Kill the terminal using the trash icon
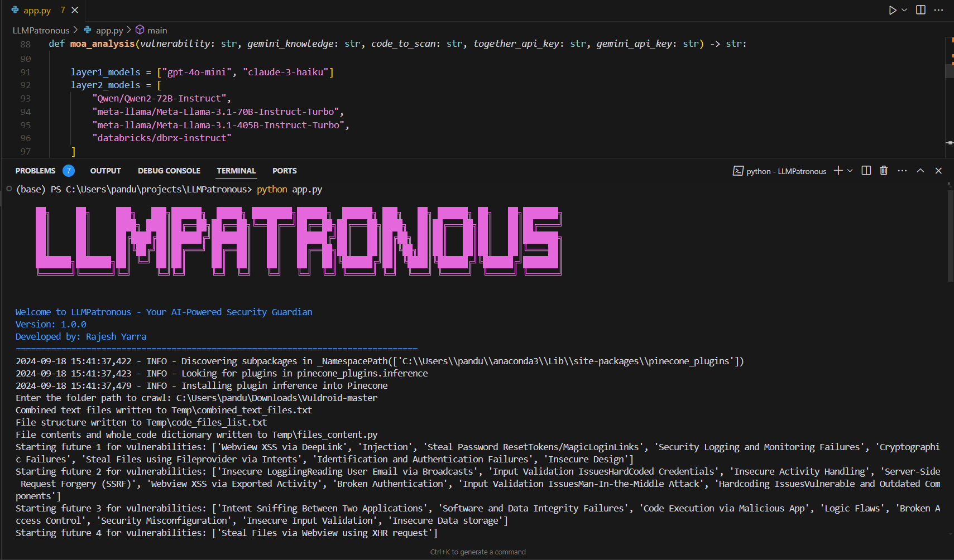 pos(884,171)
